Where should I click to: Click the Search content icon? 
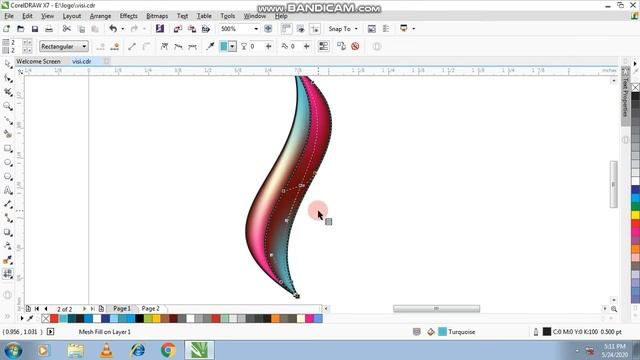click(160, 29)
